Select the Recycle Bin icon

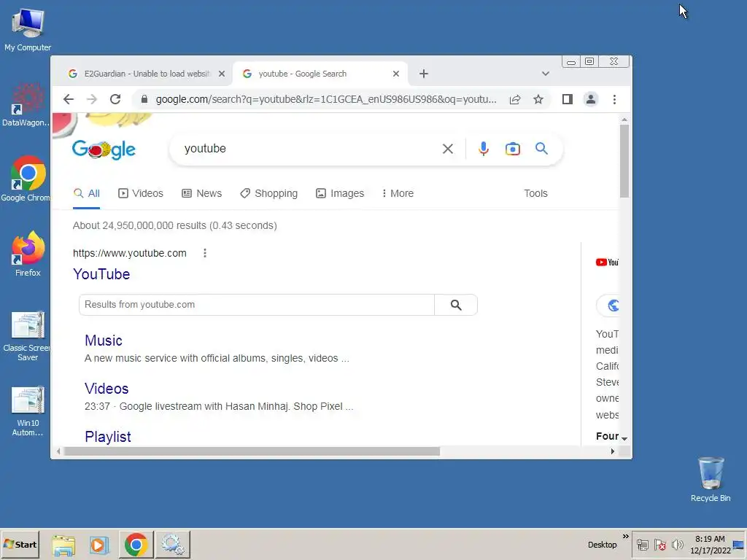pos(711,479)
